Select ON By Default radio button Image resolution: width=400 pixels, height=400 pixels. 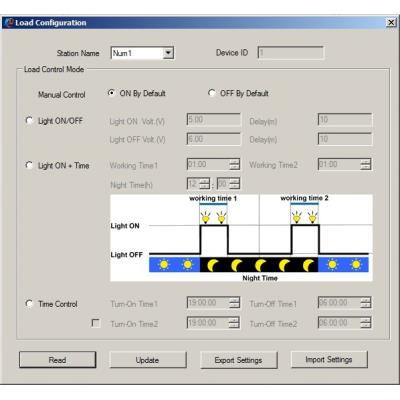click(111, 93)
